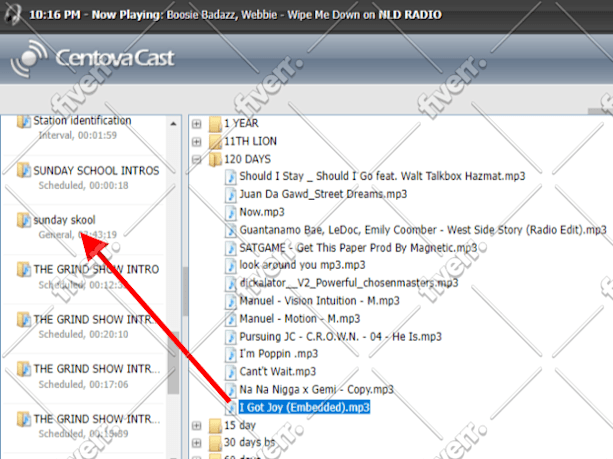Click the headphones icon in the now-playing bar
The height and width of the screenshot is (459, 613).
13,14
